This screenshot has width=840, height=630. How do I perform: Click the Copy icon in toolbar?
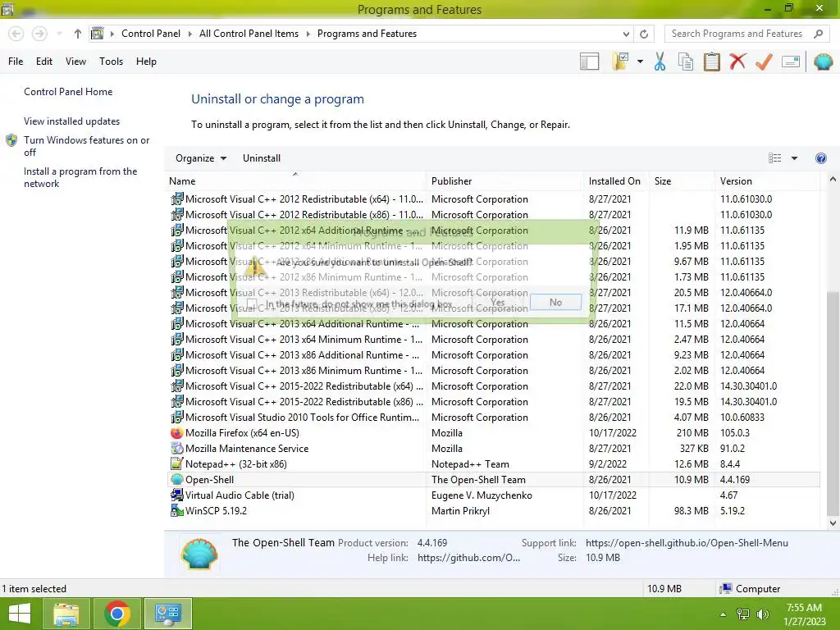tap(685, 62)
